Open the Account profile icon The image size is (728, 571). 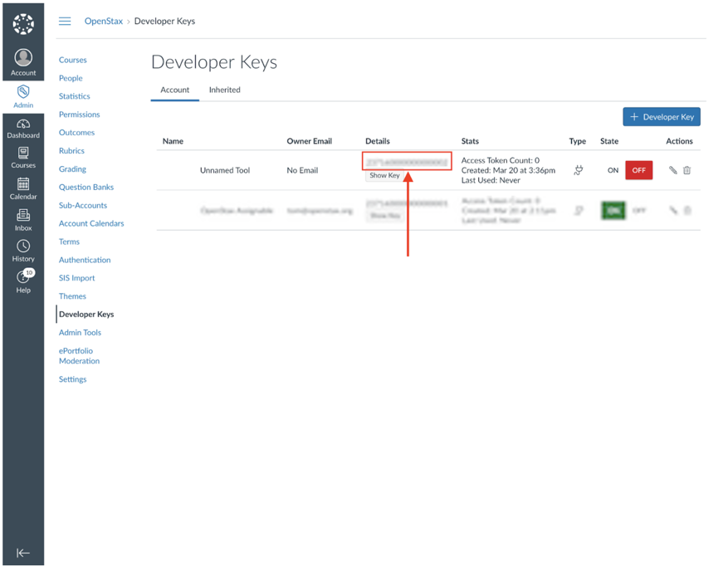pyautogui.click(x=22, y=59)
